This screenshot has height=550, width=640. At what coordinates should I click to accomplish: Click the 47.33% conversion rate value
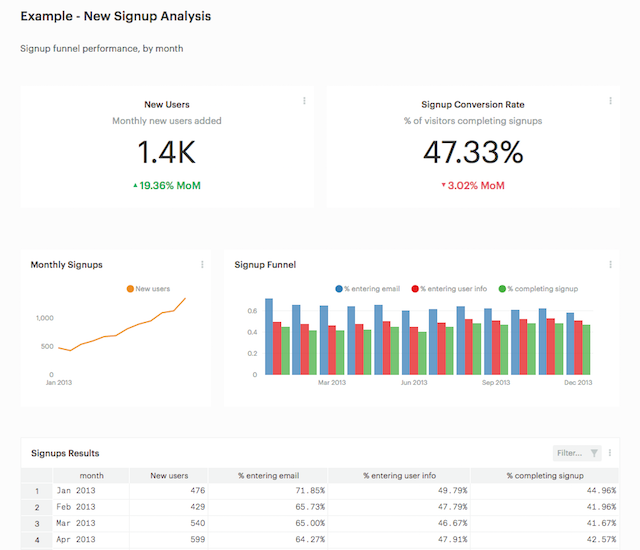pos(473,152)
